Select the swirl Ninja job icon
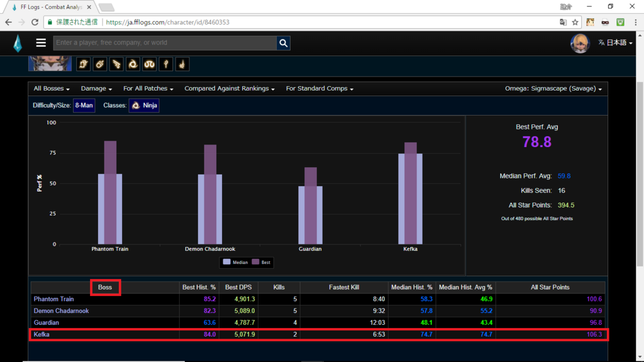Viewport: 644px width, 362px height. coord(133,64)
